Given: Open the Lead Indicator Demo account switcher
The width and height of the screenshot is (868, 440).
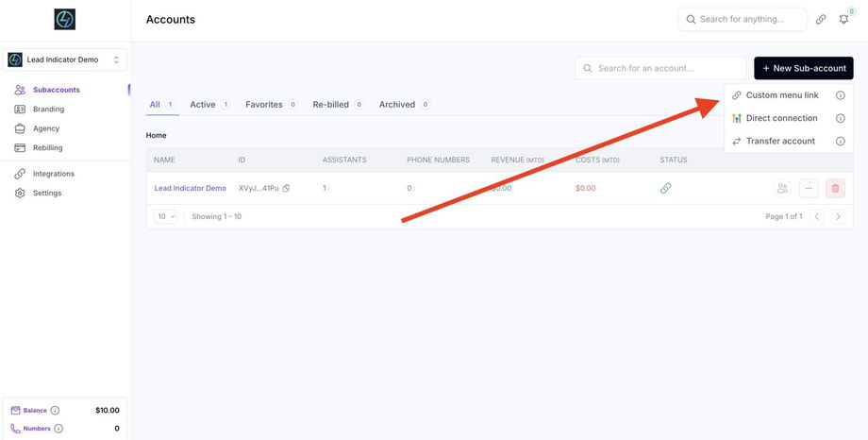Looking at the screenshot, I should pos(65,59).
